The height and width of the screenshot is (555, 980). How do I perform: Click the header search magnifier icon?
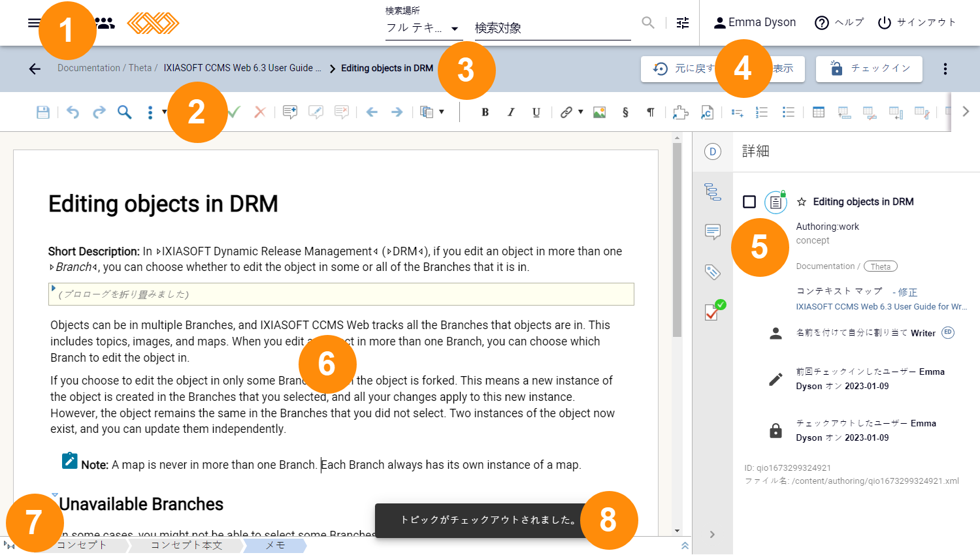tap(648, 23)
